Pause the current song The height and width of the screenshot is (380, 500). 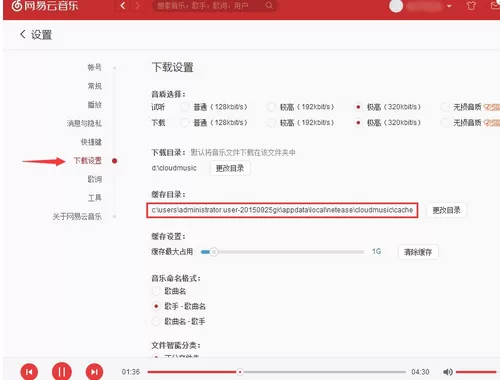(x=62, y=371)
